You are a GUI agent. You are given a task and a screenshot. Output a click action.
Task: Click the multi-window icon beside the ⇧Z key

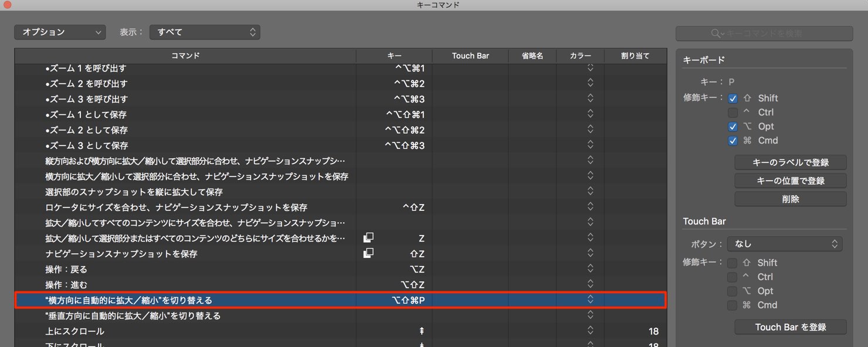368,253
